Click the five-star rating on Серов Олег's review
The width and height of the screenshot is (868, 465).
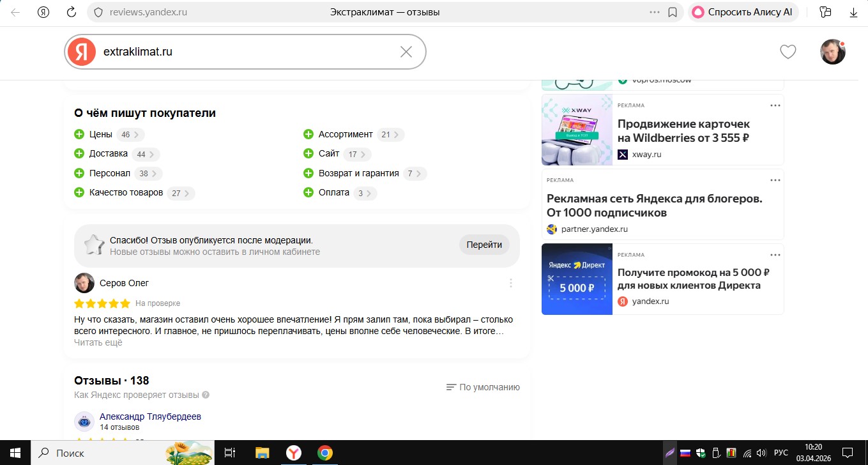point(102,303)
